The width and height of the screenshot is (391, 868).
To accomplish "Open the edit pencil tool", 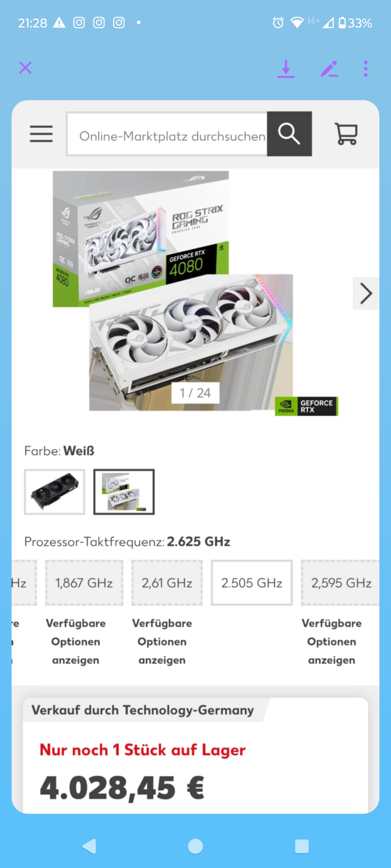I will coord(329,69).
